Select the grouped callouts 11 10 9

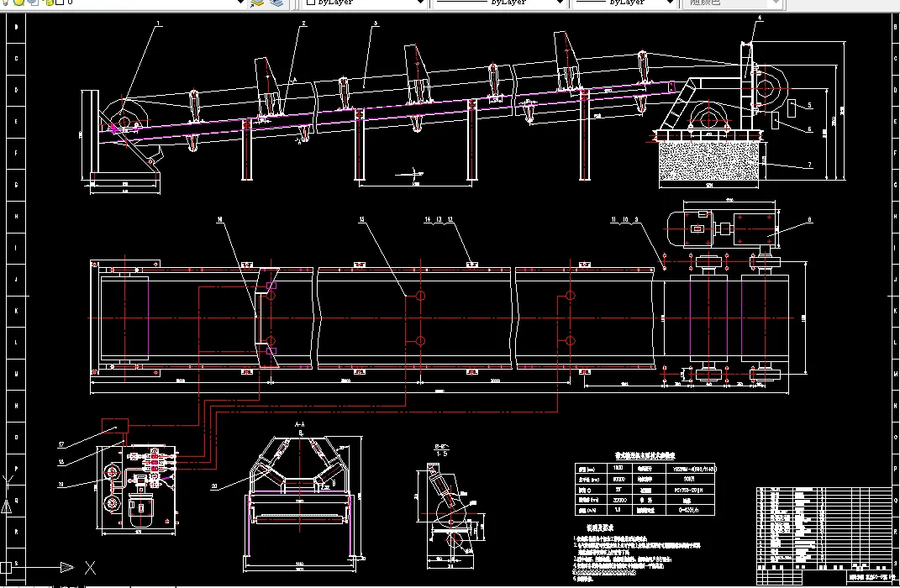[x=624, y=220]
